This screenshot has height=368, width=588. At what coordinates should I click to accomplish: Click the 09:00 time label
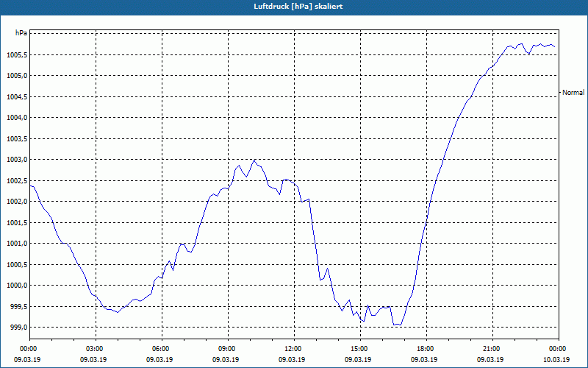228,349
